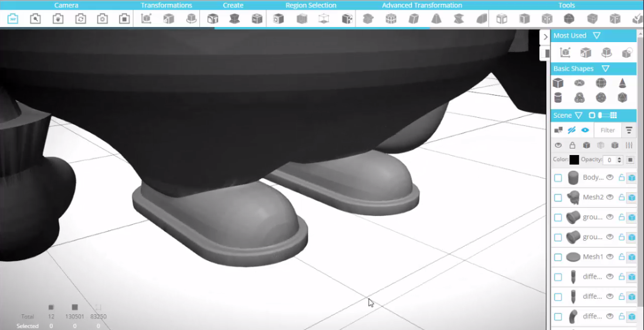Screen dimensions: 644x330
Task: Select the Move tool in Transformations toolbar
Action: pyautogui.click(x=146, y=19)
